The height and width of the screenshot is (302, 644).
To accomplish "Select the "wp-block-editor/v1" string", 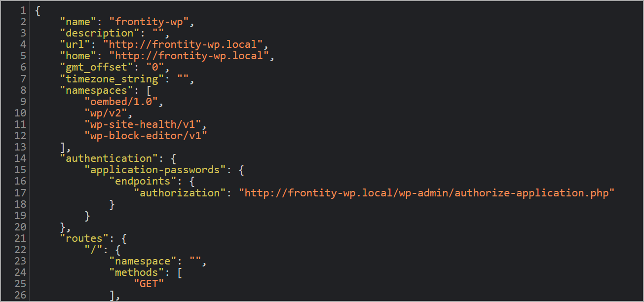I will (x=146, y=135).
